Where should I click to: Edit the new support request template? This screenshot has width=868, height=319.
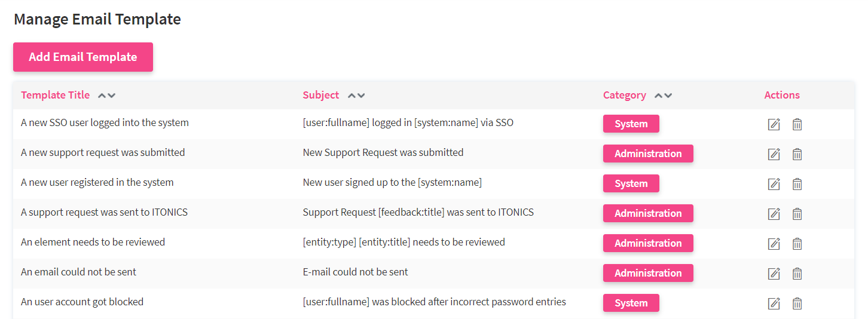click(x=774, y=154)
